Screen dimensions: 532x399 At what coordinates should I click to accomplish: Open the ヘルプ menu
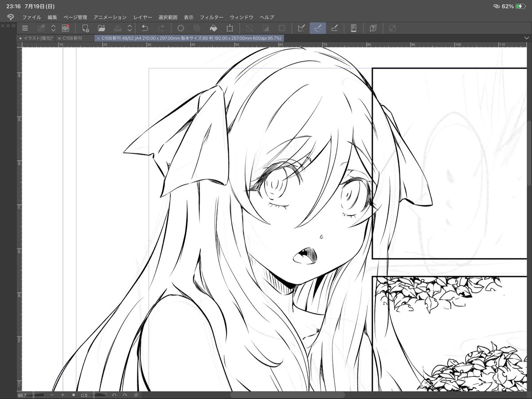click(267, 17)
